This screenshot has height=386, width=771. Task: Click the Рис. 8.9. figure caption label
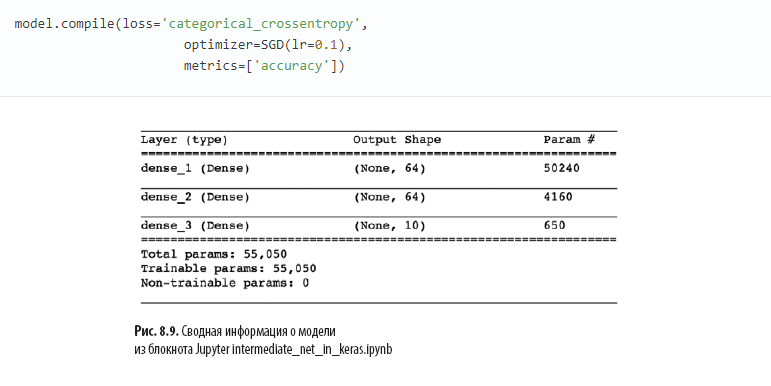coord(156,331)
